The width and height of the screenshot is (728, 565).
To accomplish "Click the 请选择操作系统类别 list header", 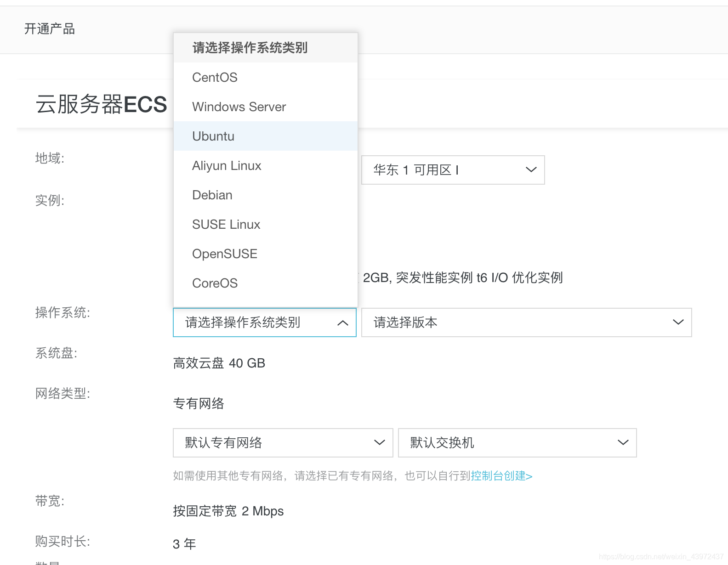I will point(265,48).
